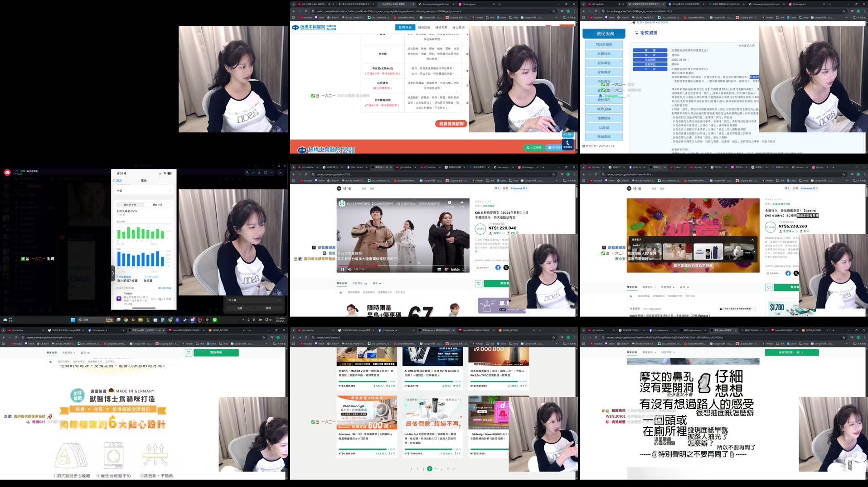Collapse the Twitch chat with the chevron

tap(112, 274)
